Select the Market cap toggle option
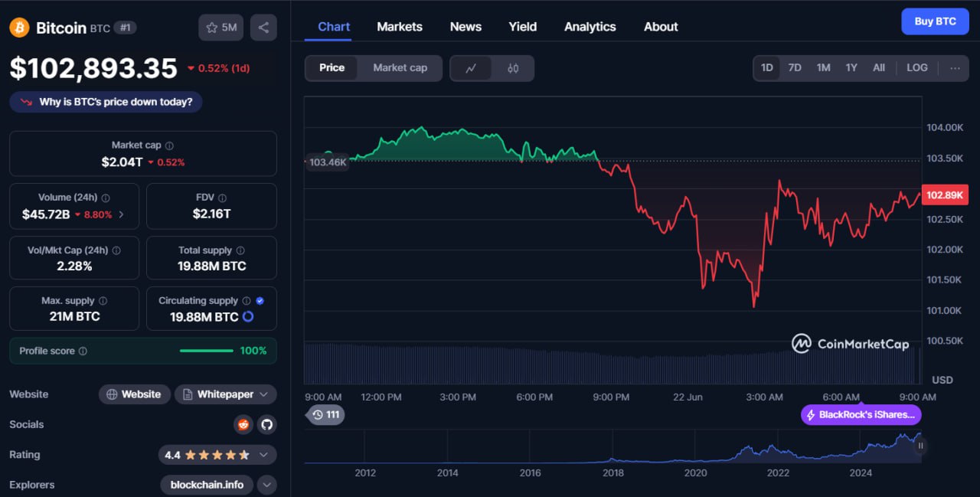980x497 pixels. tap(400, 67)
